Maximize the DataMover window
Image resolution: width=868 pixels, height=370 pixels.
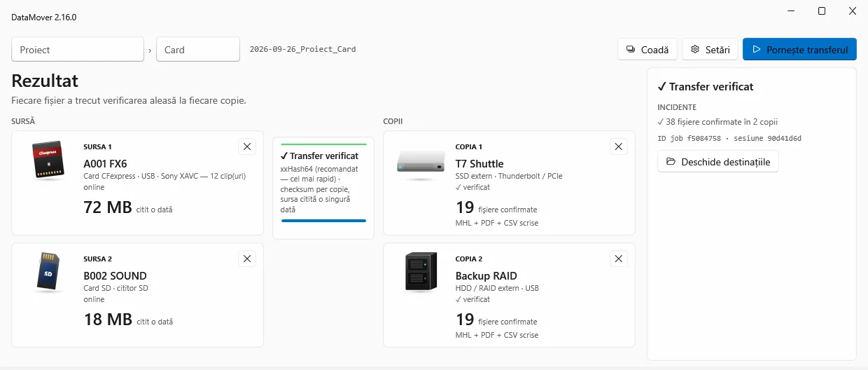coord(822,11)
